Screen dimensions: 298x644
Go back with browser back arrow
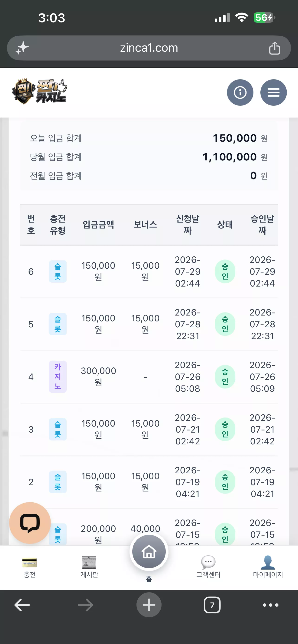(22, 605)
